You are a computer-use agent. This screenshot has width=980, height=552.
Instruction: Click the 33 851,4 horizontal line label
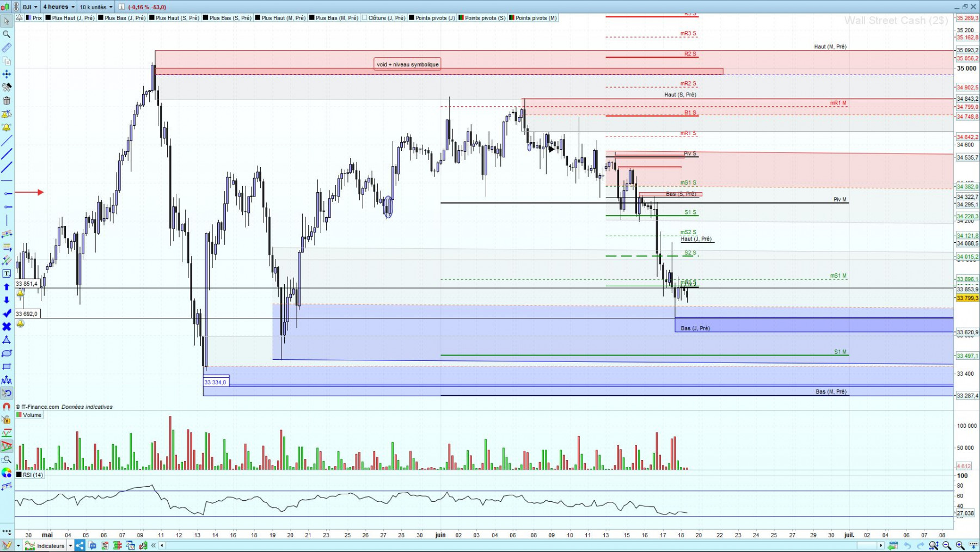pos(27,284)
